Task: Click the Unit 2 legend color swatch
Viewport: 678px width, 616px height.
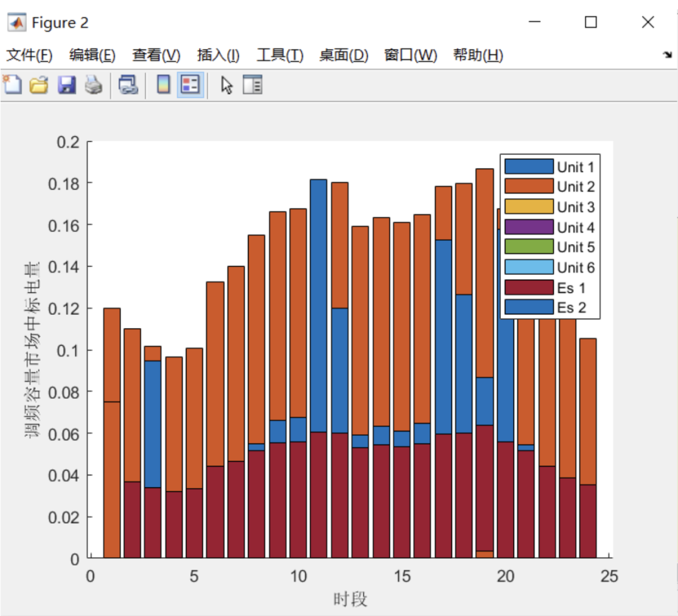Action: 529,186
